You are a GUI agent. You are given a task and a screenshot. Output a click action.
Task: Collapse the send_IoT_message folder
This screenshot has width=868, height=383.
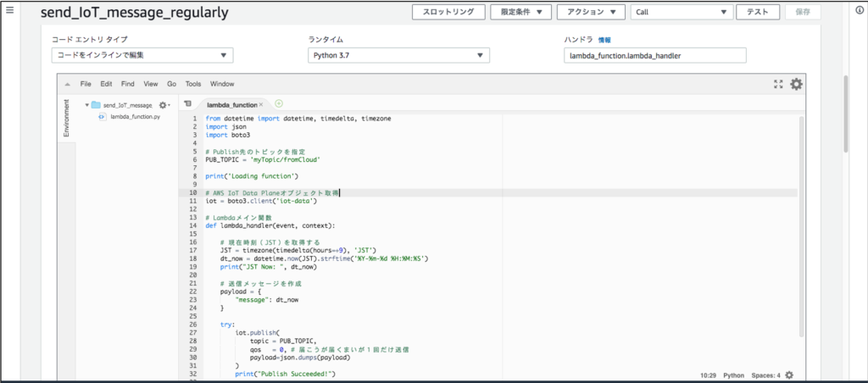pos(87,105)
